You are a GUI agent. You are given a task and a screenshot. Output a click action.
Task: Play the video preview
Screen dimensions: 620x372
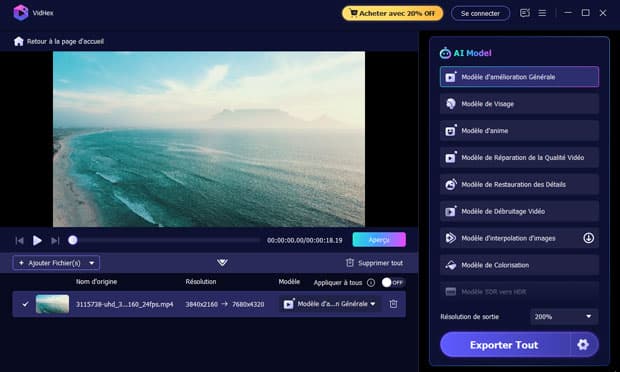37,240
